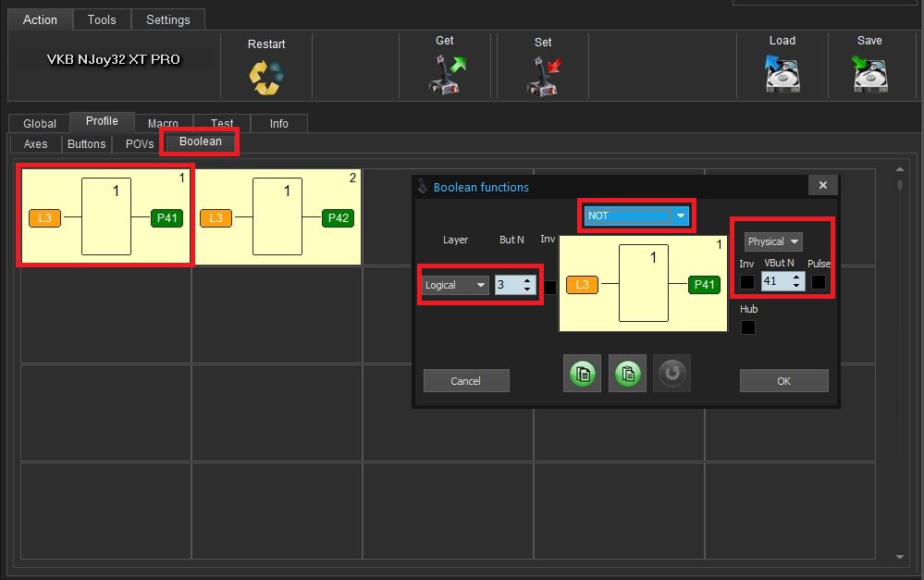Toggle the Pulse checkbox

click(818, 282)
